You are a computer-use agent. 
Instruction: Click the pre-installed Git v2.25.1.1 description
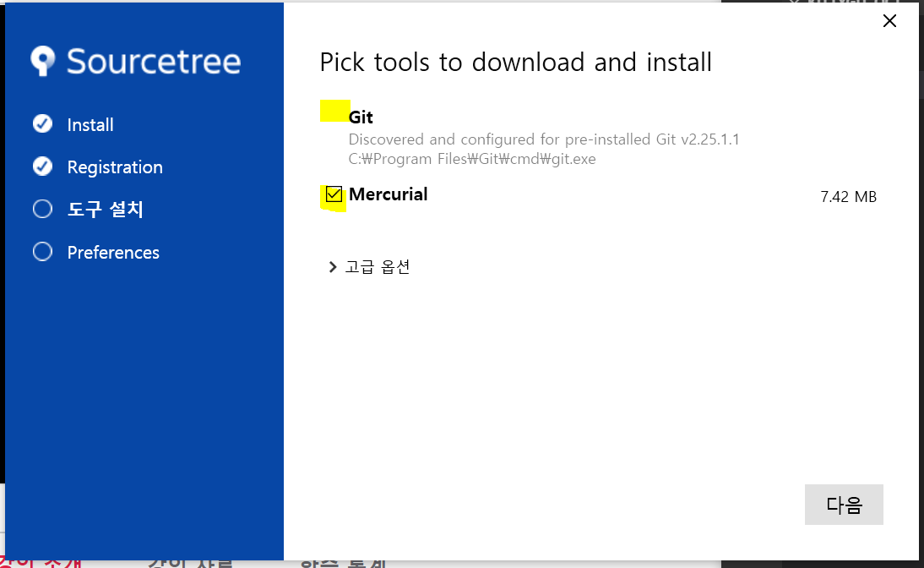click(x=544, y=139)
